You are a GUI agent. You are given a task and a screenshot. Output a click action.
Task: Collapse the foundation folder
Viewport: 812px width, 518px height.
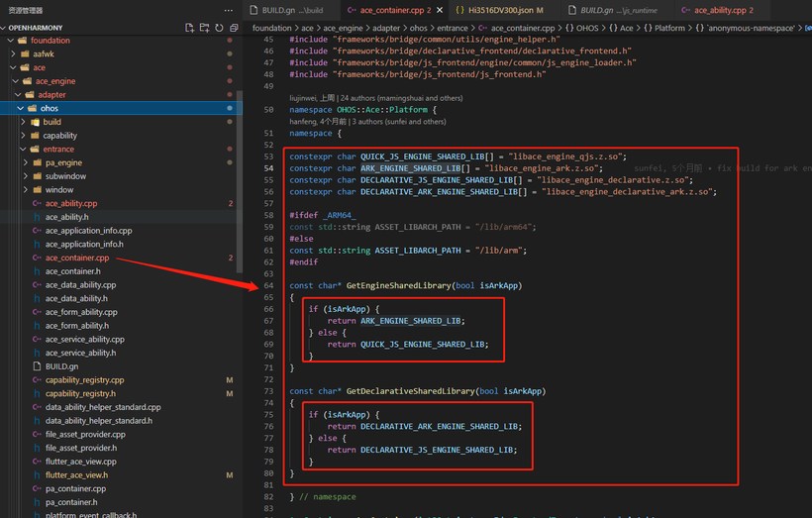[x=11, y=41]
